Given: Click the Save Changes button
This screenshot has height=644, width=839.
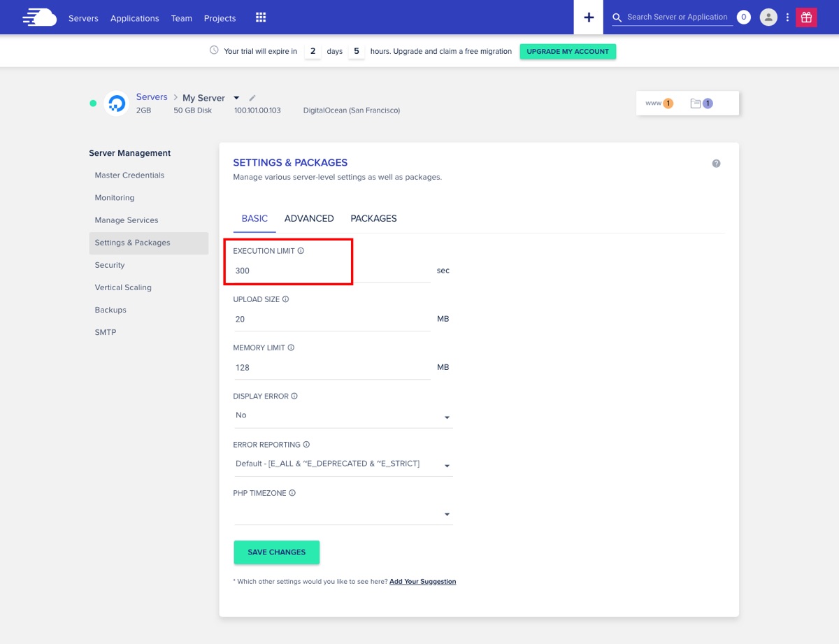Looking at the screenshot, I should tap(277, 552).
